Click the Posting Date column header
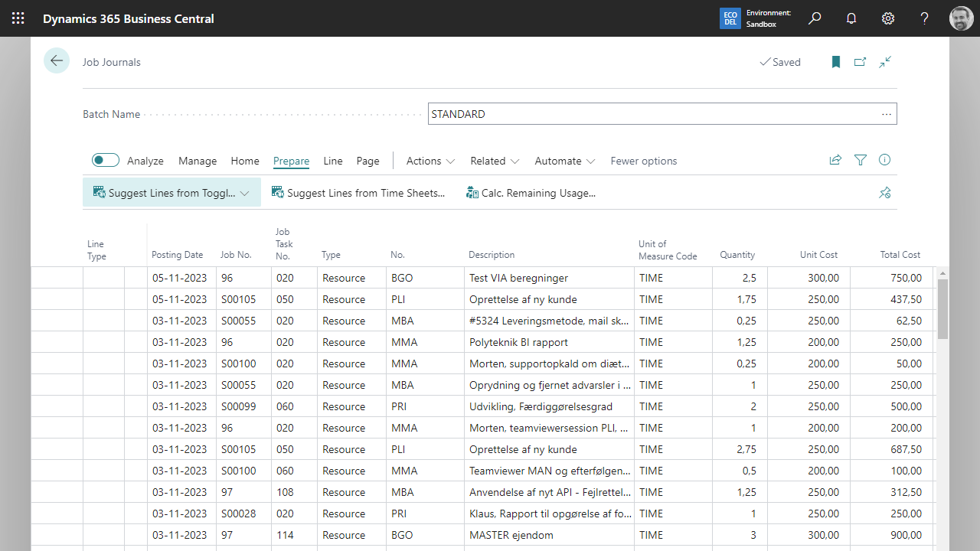This screenshot has height=551, width=980. 178,255
